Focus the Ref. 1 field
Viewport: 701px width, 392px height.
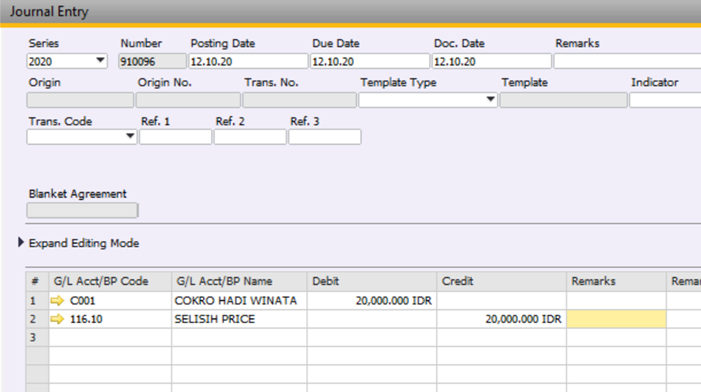(175, 137)
